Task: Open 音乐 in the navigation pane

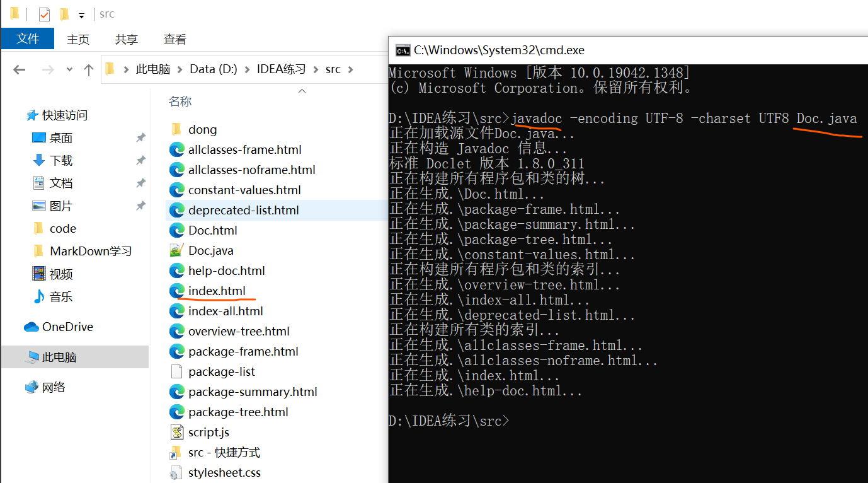Action: click(x=61, y=297)
